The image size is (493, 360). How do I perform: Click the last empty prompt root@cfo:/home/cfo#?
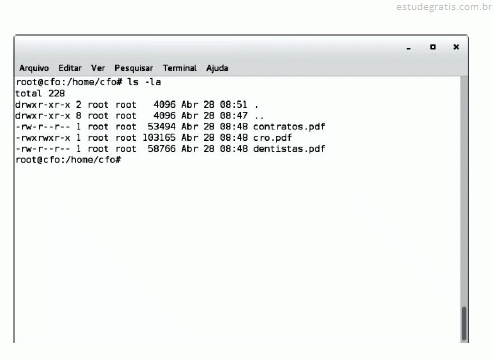pos(68,160)
